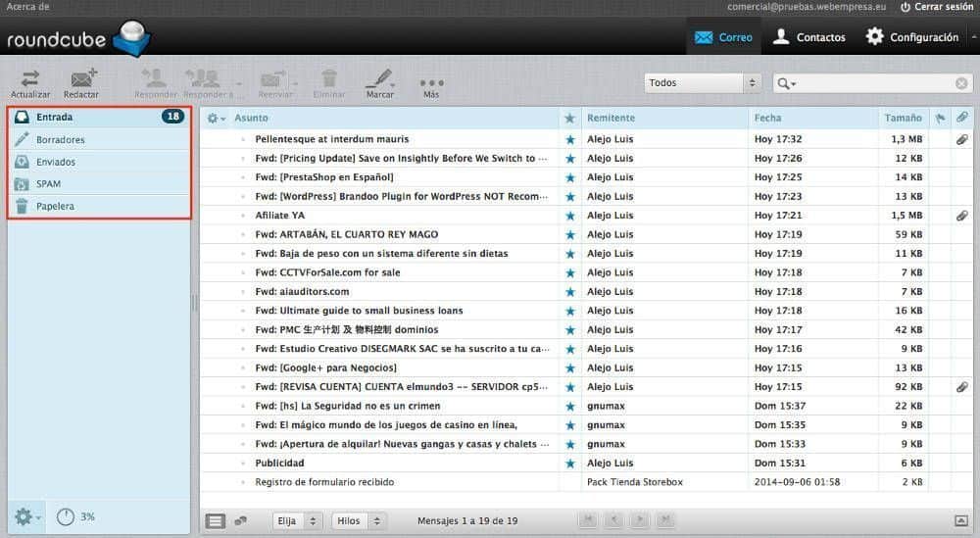
Task: Open message Fwd: Ultimate guide to small business loans
Action: 359,311
